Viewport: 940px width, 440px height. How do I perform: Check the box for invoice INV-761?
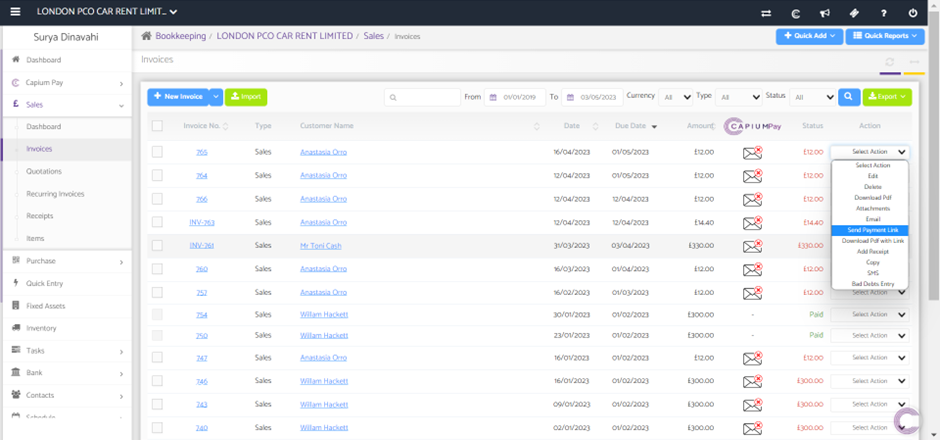point(157,245)
